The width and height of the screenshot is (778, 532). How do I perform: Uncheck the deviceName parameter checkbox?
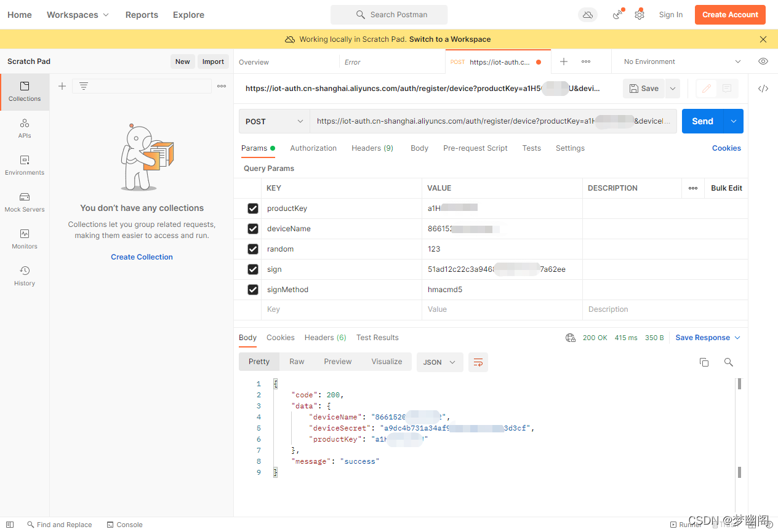252,229
